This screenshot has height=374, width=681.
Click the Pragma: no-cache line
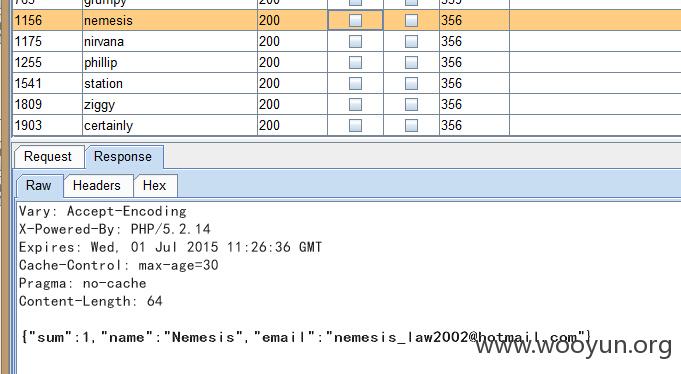83,283
